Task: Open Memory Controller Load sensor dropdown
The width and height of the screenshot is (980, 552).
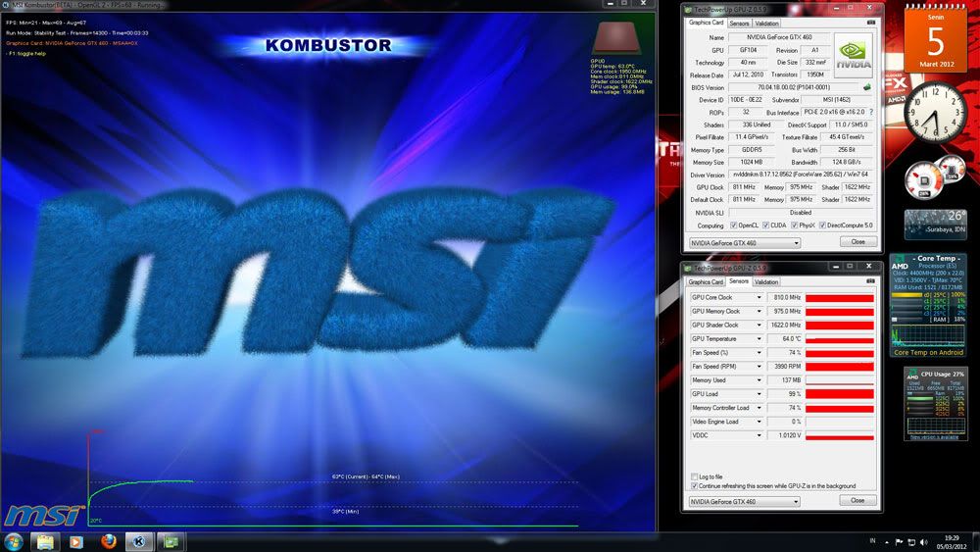Action: coord(759,408)
